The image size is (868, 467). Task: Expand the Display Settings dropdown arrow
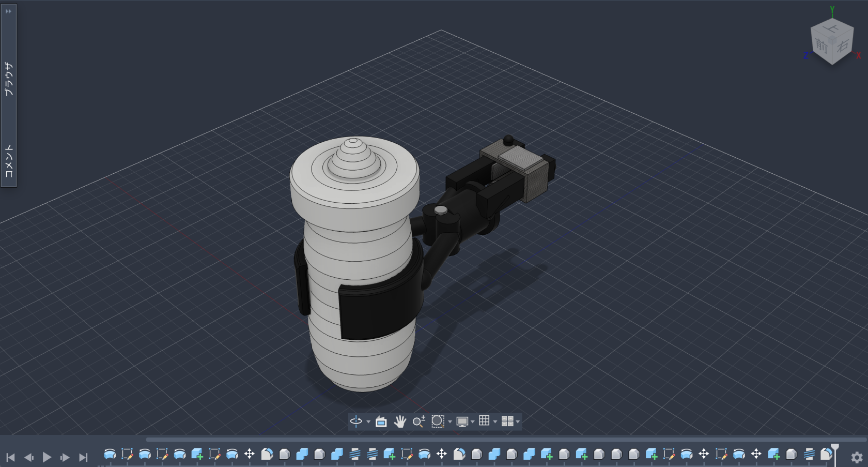[x=473, y=422]
